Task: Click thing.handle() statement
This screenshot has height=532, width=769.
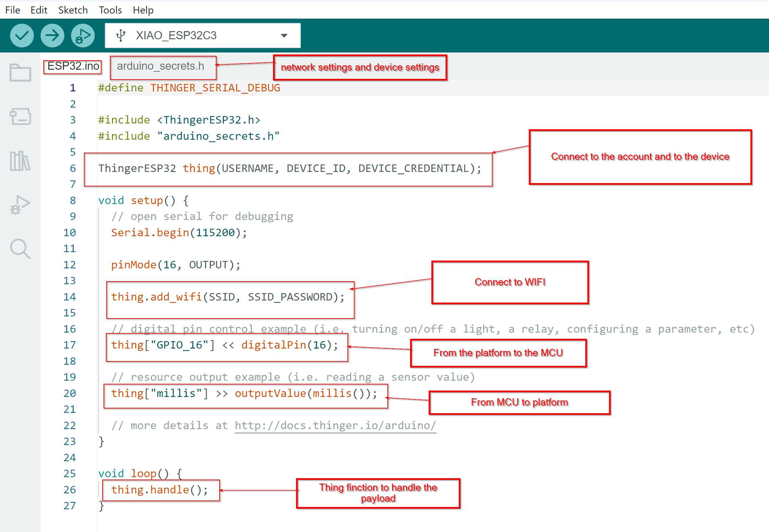Action: tap(160, 490)
